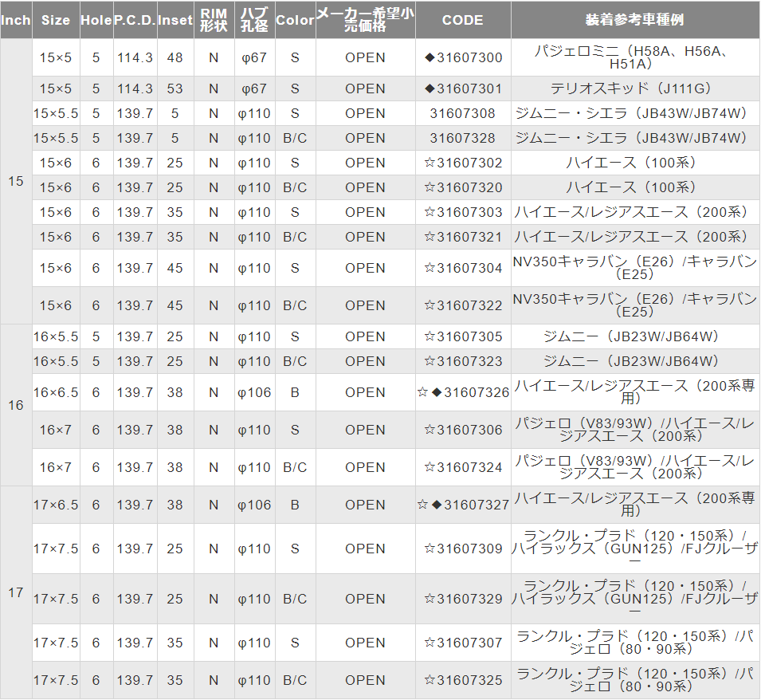Select code ☆31607324
Image resolution: width=761 pixels, height=700 pixels.
tap(463, 467)
